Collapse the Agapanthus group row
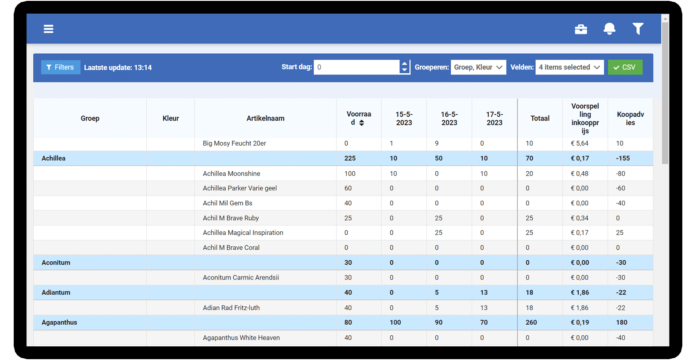The image size is (696, 360). click(343, 323)
